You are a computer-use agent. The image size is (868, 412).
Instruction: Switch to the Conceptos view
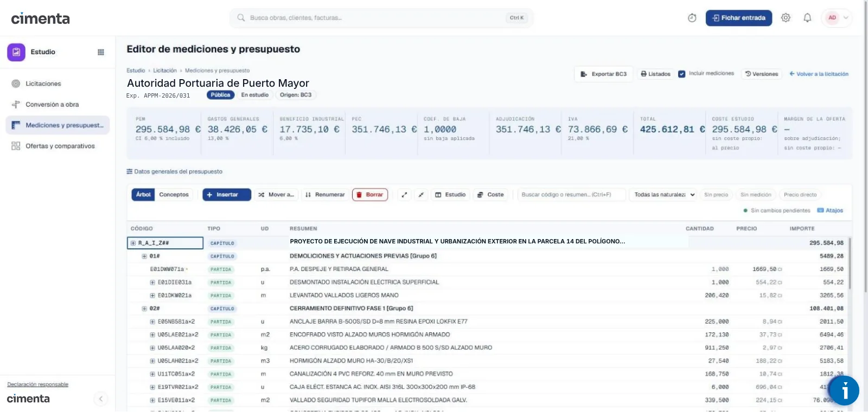[174, 195]
